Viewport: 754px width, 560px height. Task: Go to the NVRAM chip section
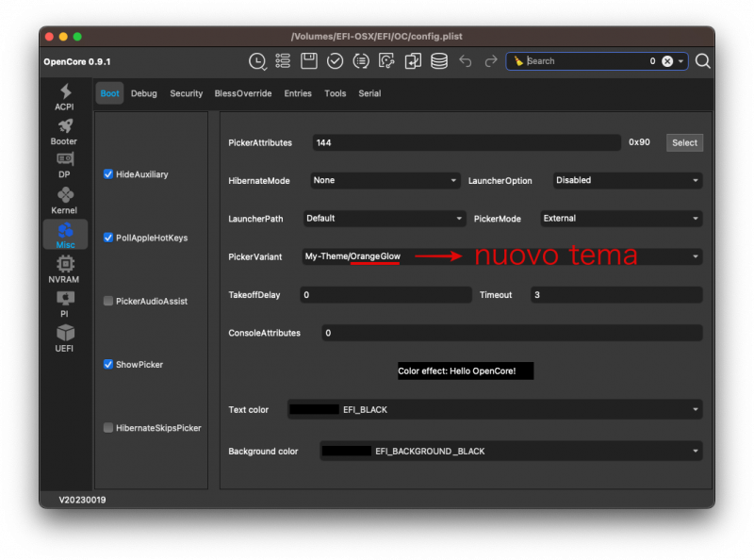click(x=65, y=269)
